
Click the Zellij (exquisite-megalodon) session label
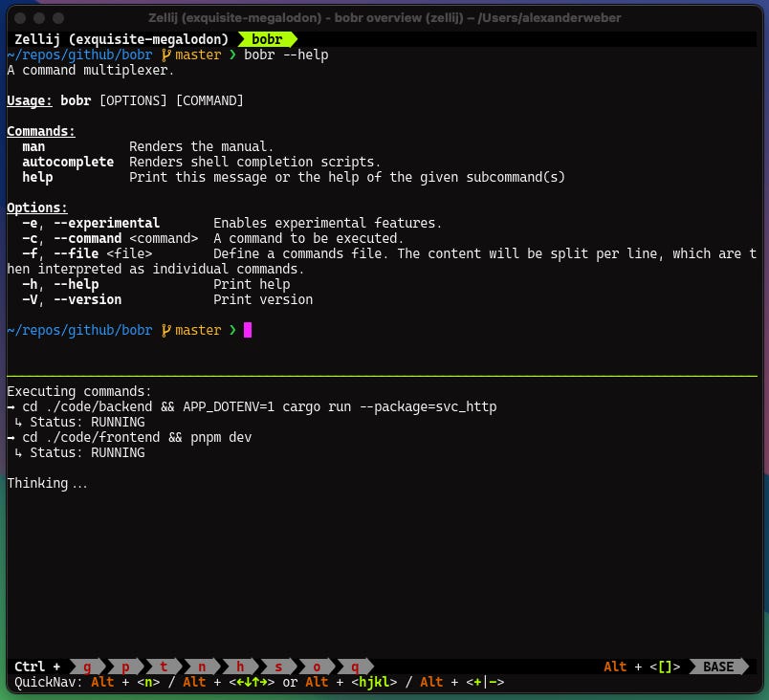pyautogui.click(x=121, y=39)
